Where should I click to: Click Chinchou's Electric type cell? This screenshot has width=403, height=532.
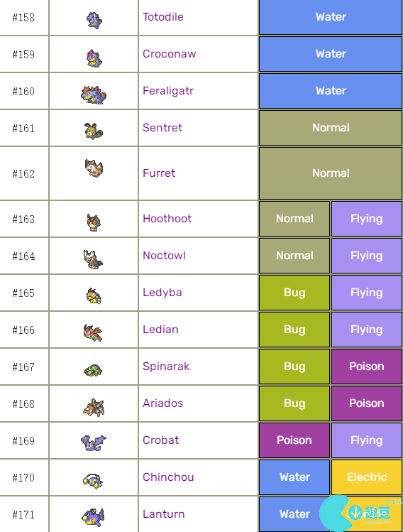click(x=367, y=477)
